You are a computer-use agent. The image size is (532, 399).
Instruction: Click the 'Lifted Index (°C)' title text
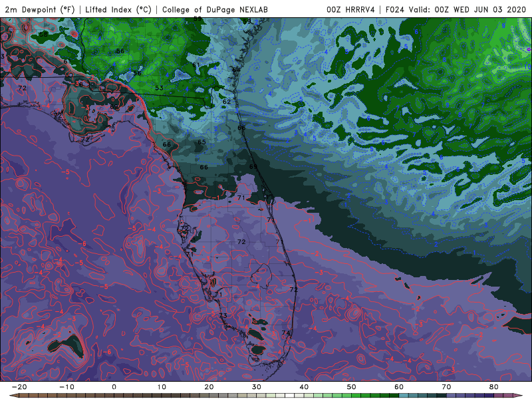pos(118,9)
